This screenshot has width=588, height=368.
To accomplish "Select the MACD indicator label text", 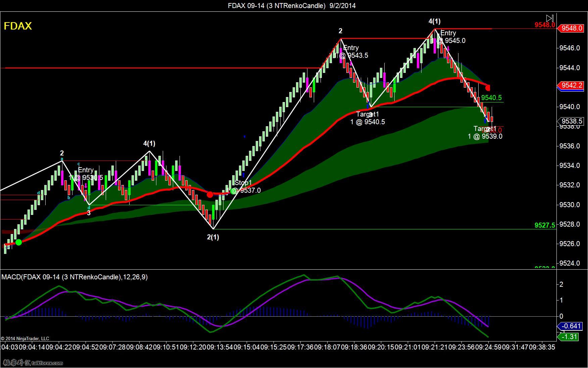I will point(75,277).
